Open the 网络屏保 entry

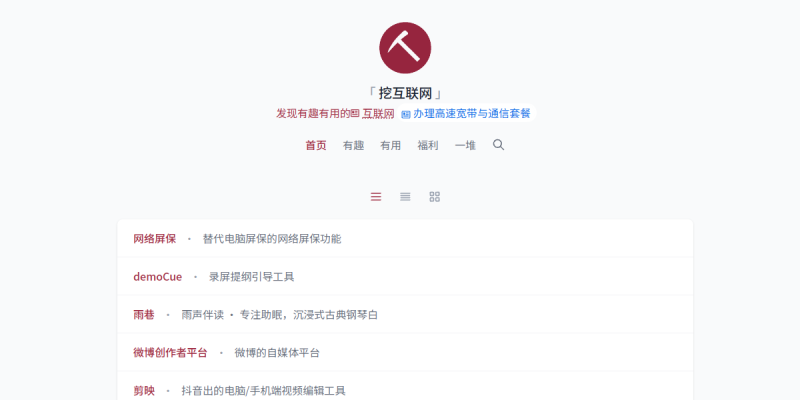coord(155,239)
